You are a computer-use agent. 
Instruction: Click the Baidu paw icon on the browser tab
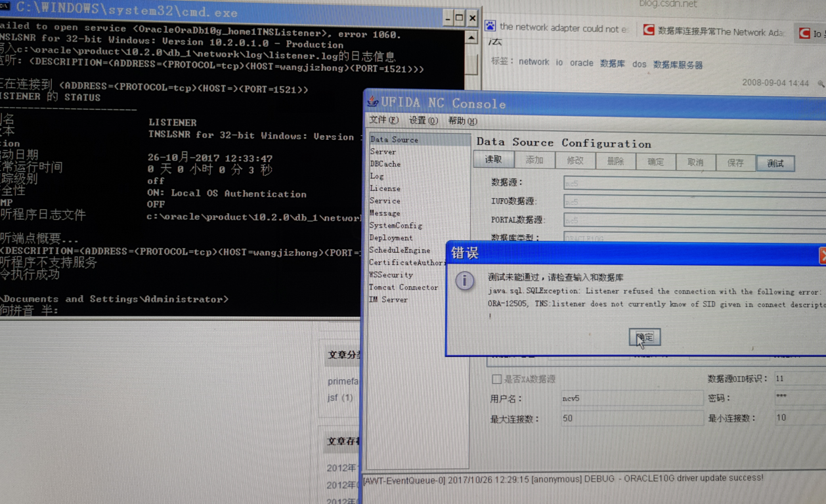click(x=490, y=26)
